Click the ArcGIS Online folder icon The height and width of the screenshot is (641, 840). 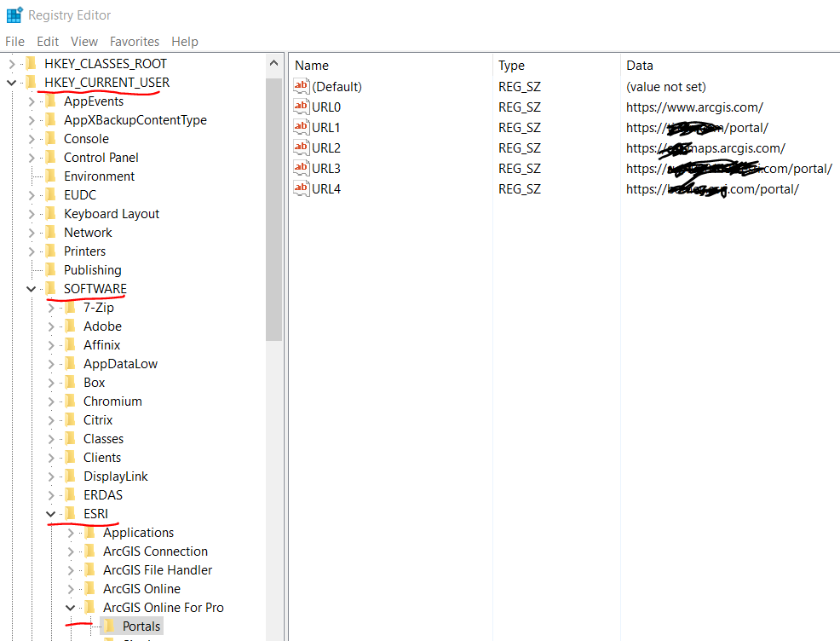point(90,589)
